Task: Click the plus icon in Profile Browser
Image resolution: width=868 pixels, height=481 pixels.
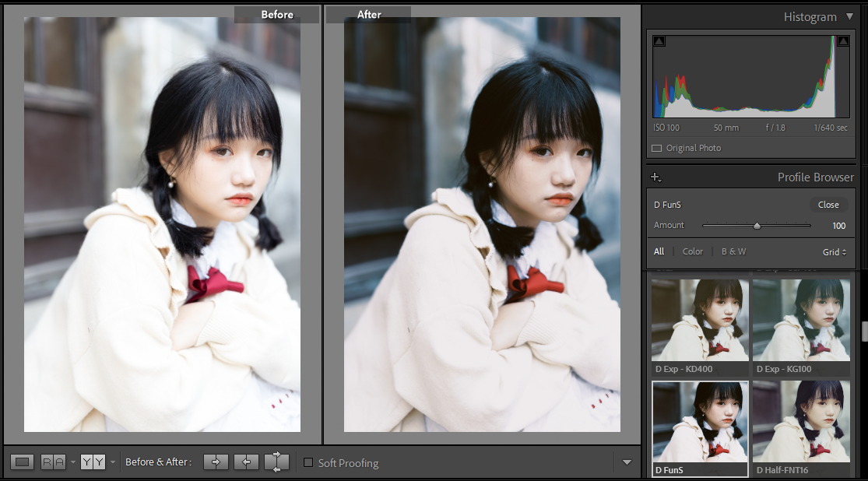Action: tap(655, 177)
